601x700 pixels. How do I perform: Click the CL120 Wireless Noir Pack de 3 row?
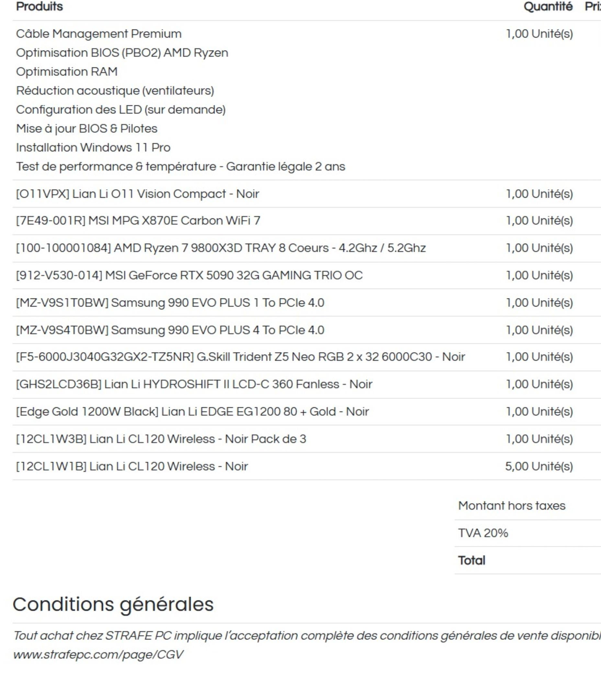(161, 439)
